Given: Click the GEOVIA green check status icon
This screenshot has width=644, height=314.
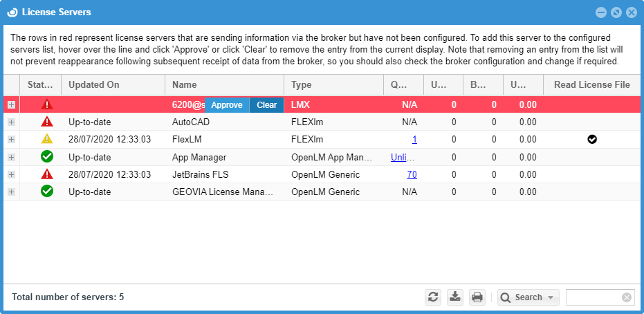Looking at the screenshot, I should pos(47,192).
